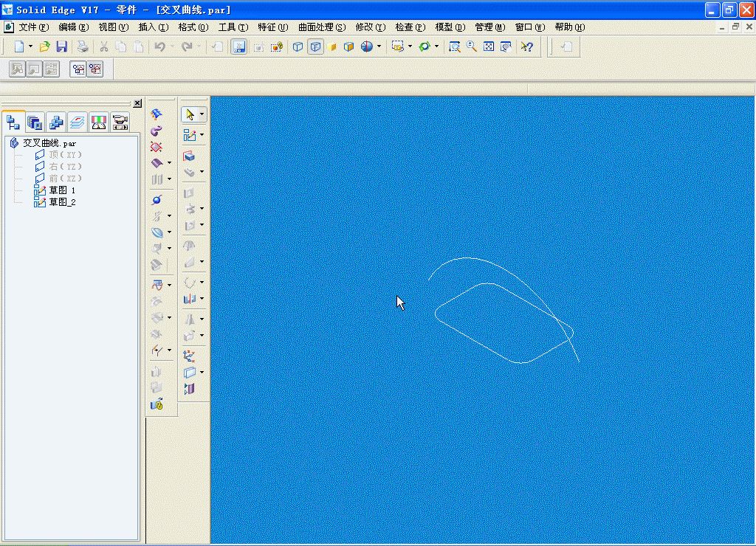Open the Reference Plane dropdown arrow
The width and height of the screenshot is (756, 546).
coord(202,372)
